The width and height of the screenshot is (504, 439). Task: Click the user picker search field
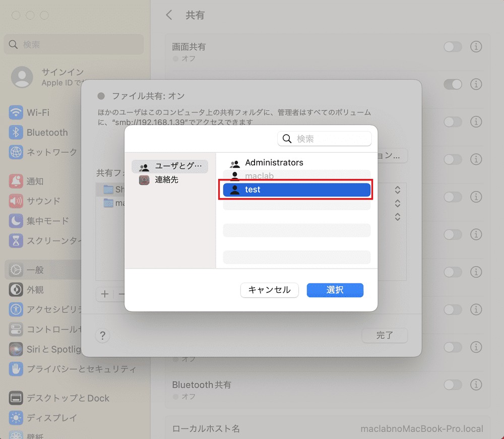coord(324,139)
